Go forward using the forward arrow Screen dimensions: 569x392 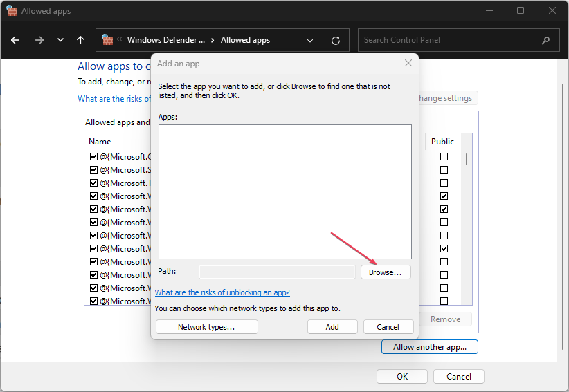(x=39, y=40)
